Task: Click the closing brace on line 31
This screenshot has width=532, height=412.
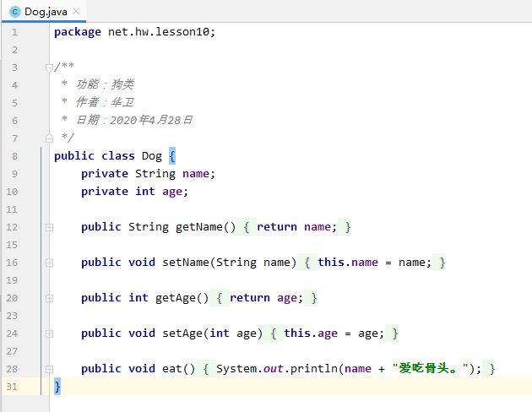Action: [57, 387]
